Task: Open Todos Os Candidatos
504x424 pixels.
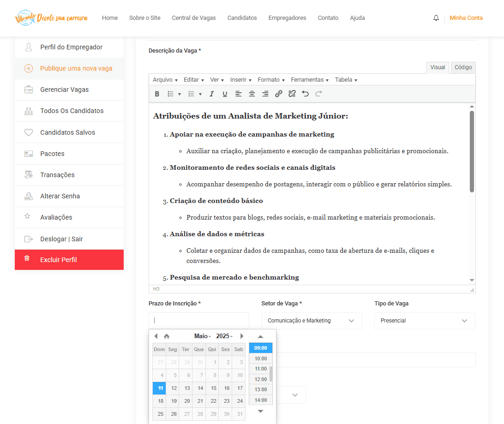Action: (x=69, y=111)
